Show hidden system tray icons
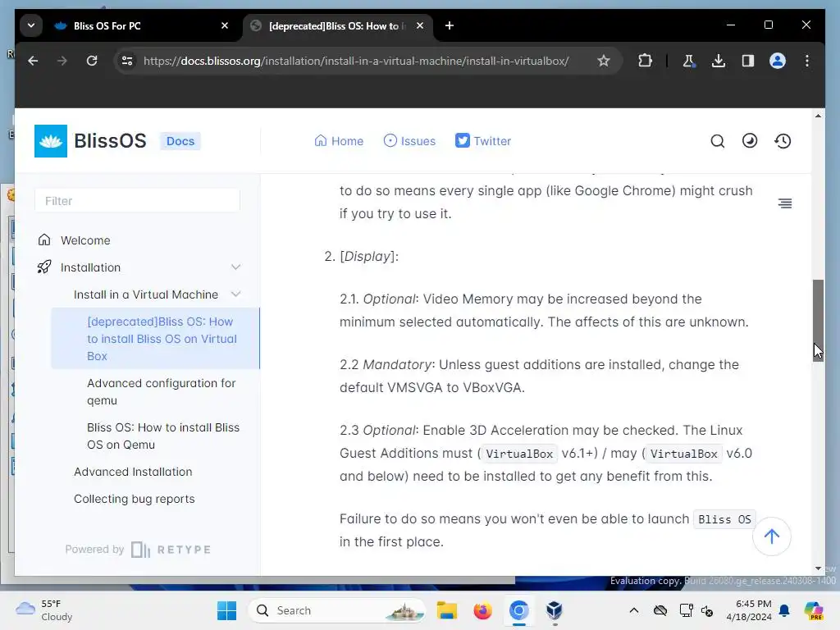 click(x=634, y=610)
